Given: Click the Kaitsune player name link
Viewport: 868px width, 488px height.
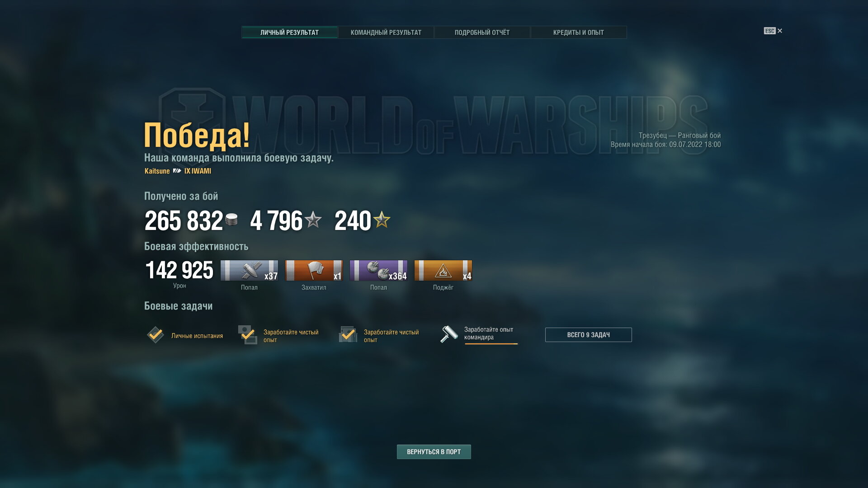Looking at the screenshot, I should pyautogui.click(x=157, y=171).
